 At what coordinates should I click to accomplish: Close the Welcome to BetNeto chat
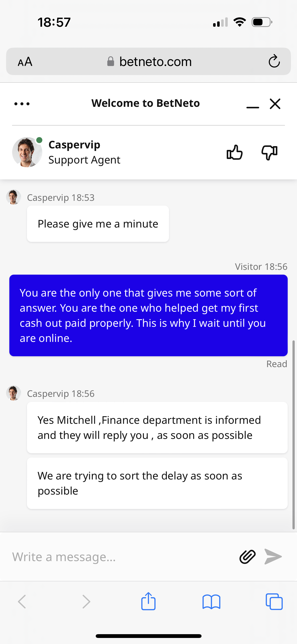point(275,104)
